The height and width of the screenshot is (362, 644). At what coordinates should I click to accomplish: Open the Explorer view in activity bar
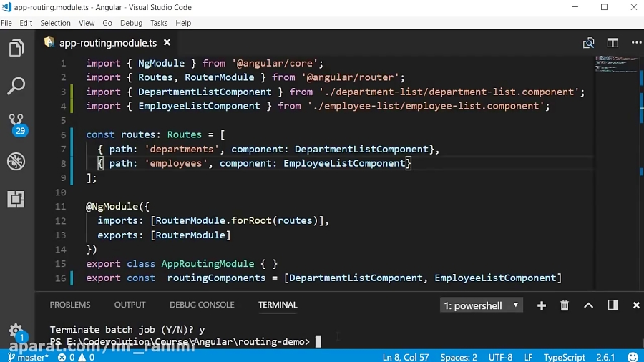coord(16,49)
